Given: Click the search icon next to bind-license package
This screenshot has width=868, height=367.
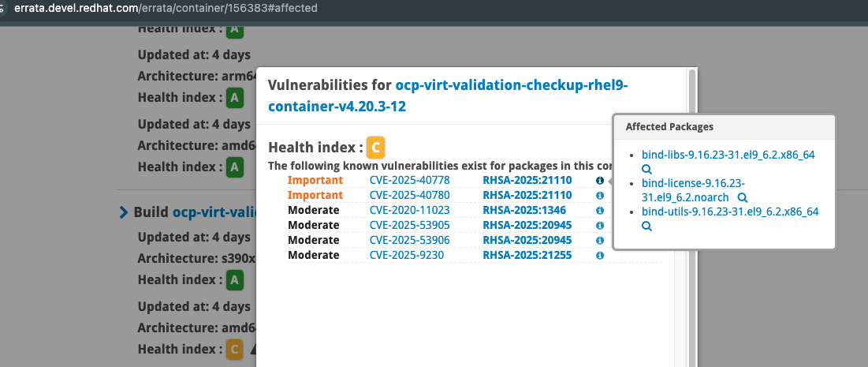Looking at the screenshot, I should click(x=742, y=198).
